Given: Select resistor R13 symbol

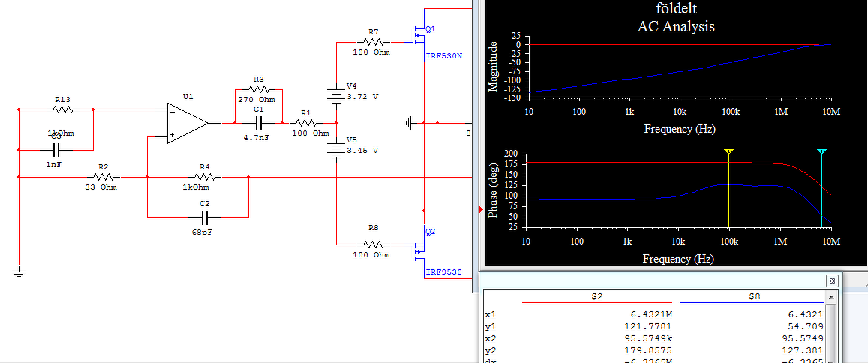Looking at the screenshot, I should pyautogui.click(x=62, y=109).
